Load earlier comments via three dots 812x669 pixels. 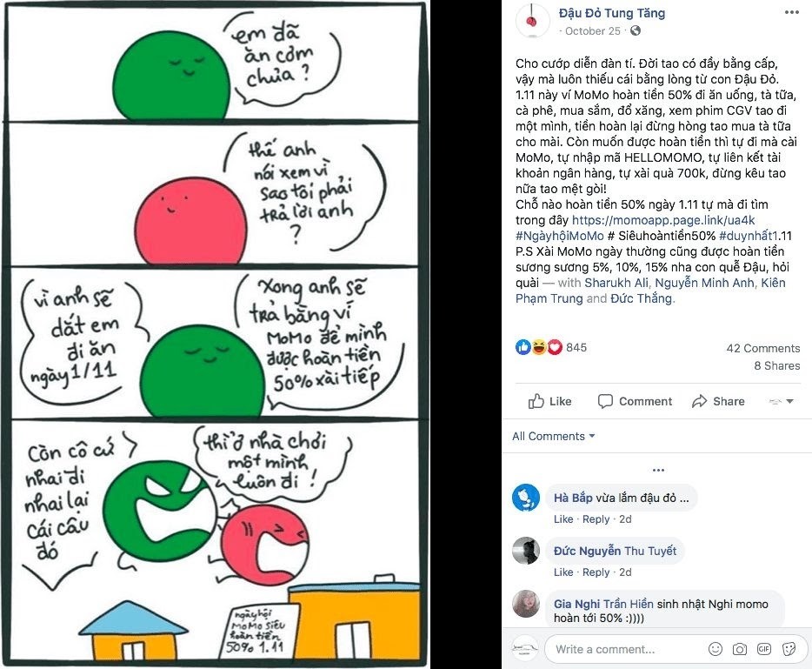658,470
